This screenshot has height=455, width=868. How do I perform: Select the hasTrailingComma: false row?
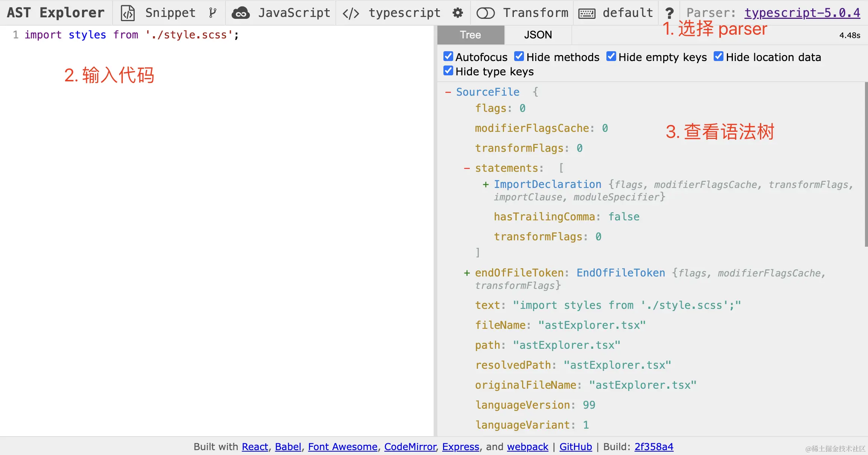click(x=566, y=217)
